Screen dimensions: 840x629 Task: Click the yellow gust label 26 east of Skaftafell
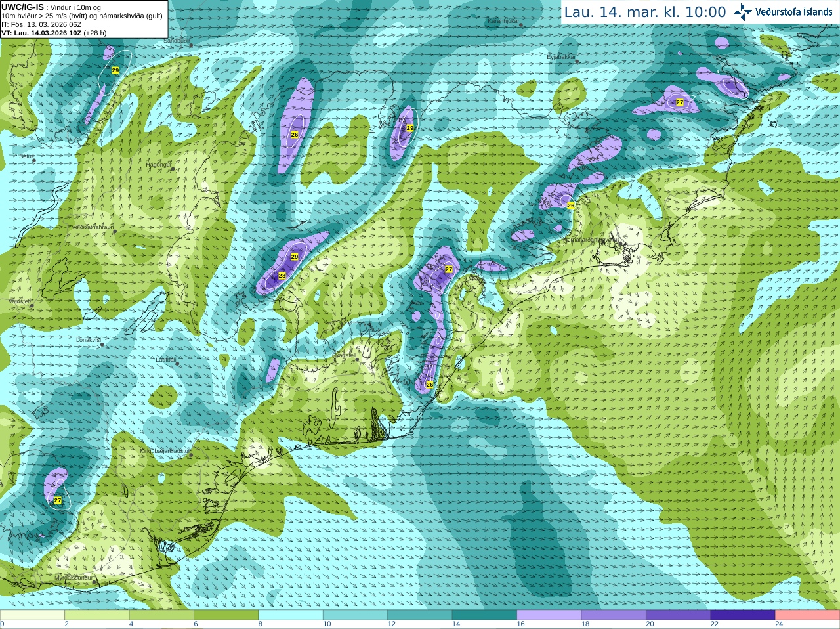(x=430, y=385)
